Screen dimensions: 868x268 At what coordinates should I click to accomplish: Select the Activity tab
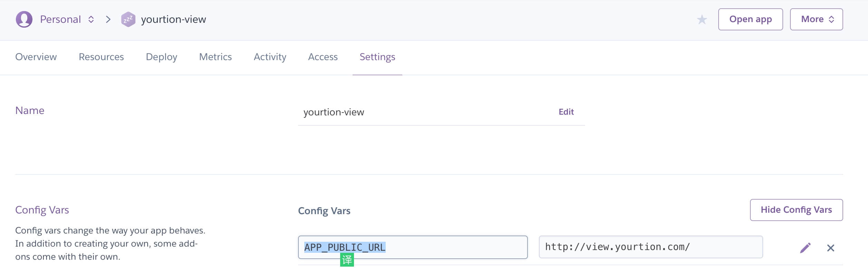pos(270,57)
